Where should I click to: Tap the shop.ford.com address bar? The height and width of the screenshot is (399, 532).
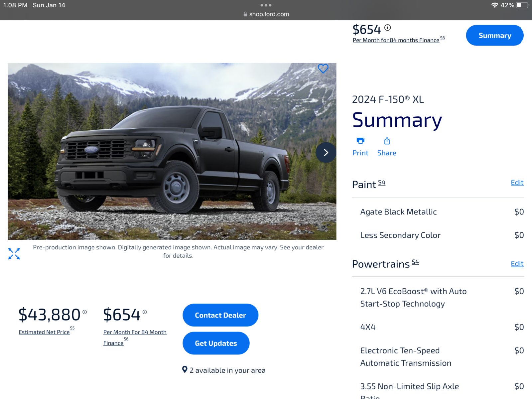pyautogui.click(x=266, y=14)
